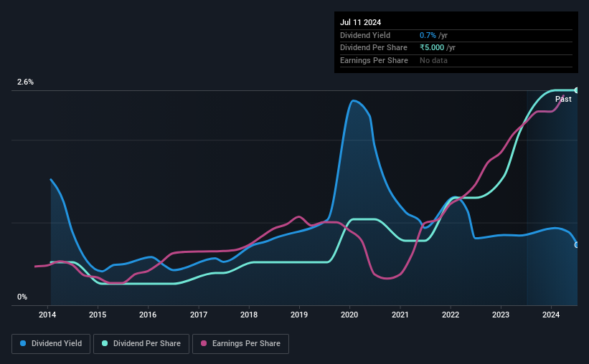The width and height of the screenshot is (589, 364).
Task: Click the blue Dividend Yield legend dot
Action: [23, 343]
